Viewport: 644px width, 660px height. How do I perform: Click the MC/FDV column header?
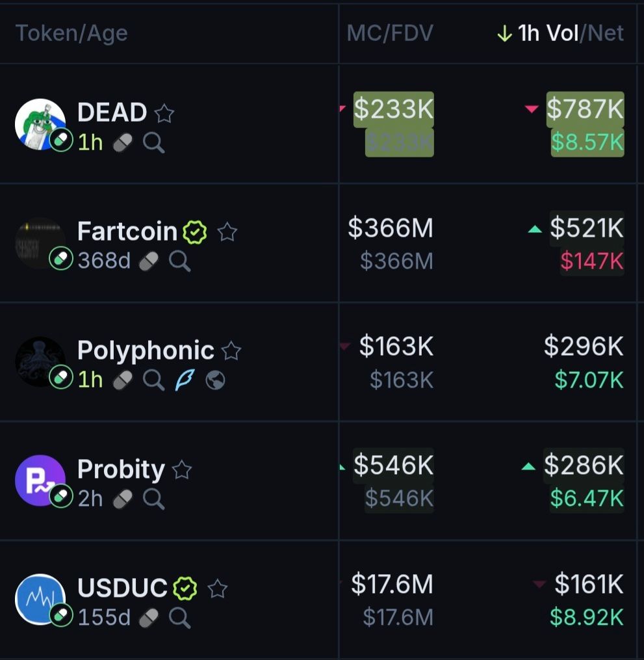(389, 33)
